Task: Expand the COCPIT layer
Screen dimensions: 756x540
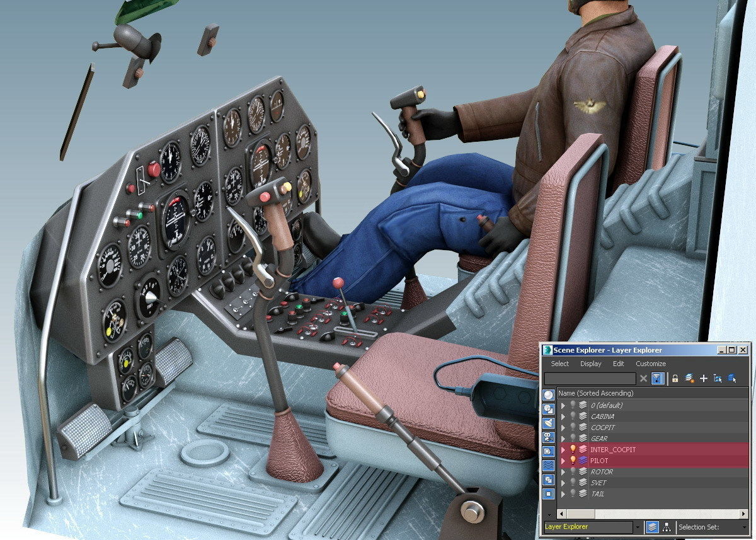Action: (563, 428)
